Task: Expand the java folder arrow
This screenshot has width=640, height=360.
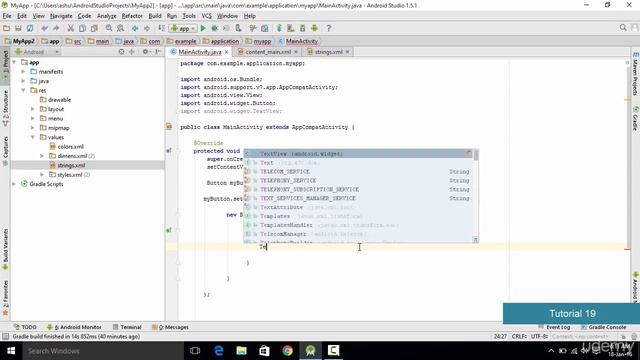Action: 23,81
